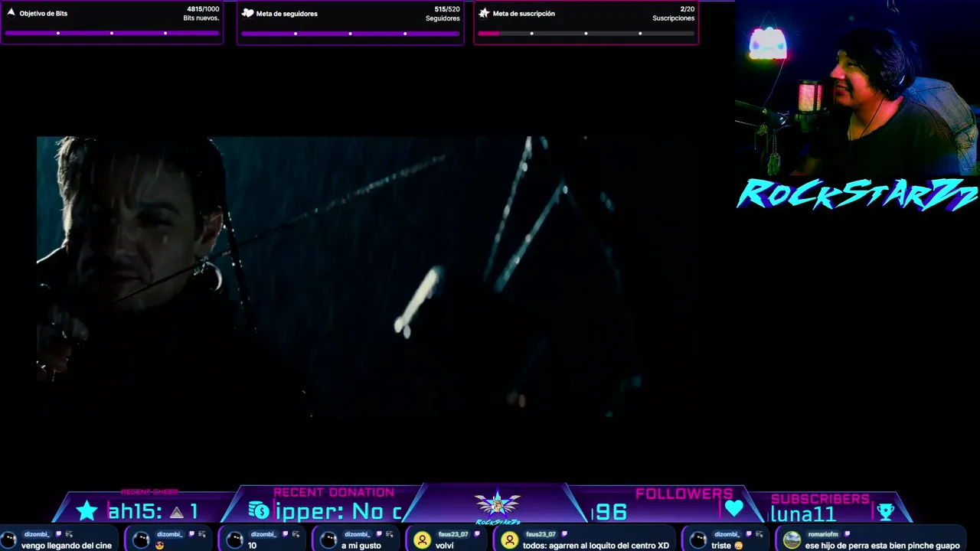Click the latest subscriber name 'luna11'
Image resolution: width=980 pixels, height=551 pixels.
[803, 514]
